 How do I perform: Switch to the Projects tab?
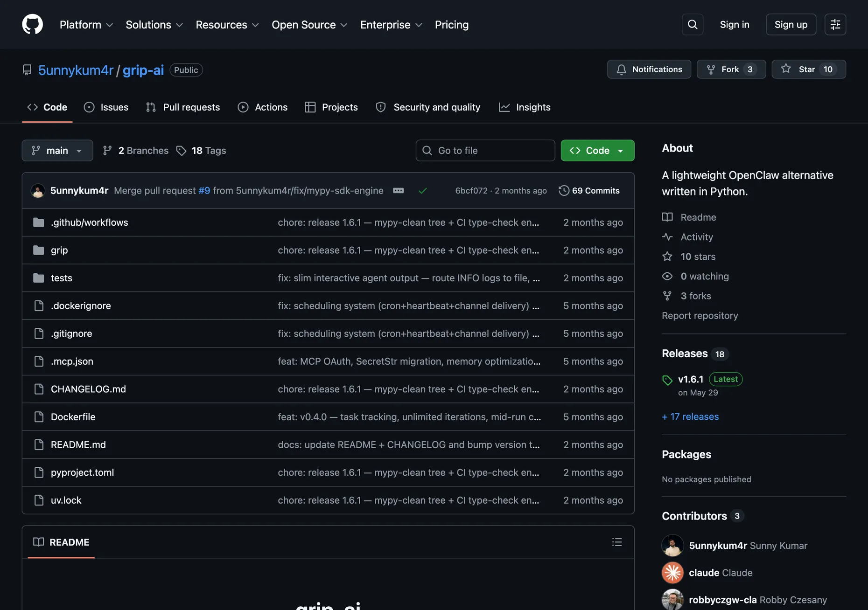pyautogui.click(x=331, y=107)
